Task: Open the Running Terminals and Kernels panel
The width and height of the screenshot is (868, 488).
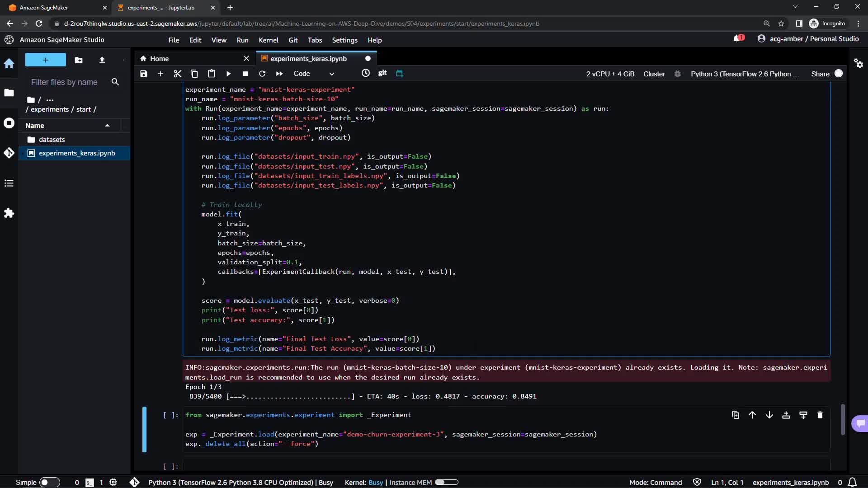Action: 9,123
